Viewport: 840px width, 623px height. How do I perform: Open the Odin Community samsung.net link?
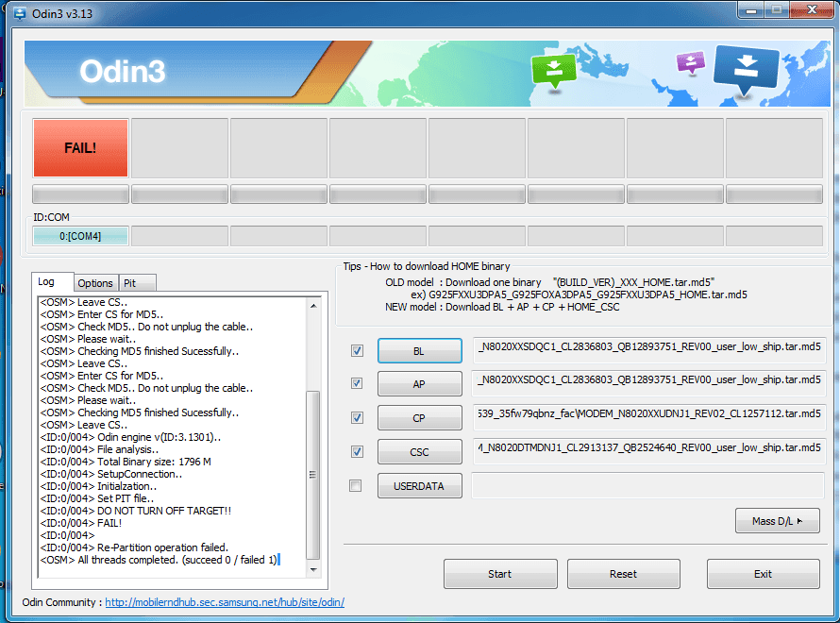pos(225,602)
